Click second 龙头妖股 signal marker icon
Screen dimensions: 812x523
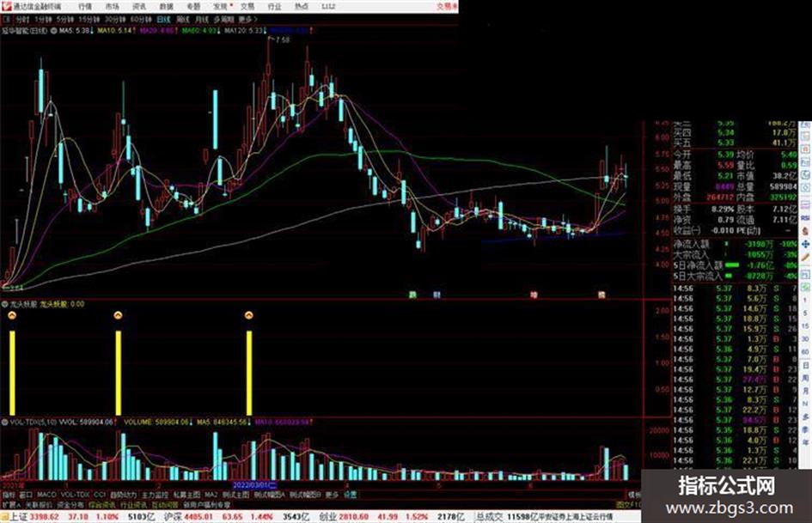pyautogui.click(x=118, y=315)
